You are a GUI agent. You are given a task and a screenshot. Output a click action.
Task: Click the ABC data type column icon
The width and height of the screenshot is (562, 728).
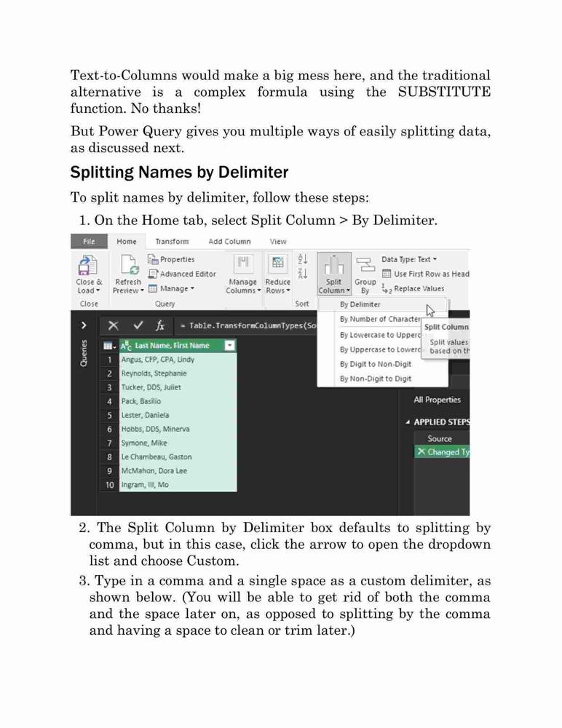tap(126, 345)
